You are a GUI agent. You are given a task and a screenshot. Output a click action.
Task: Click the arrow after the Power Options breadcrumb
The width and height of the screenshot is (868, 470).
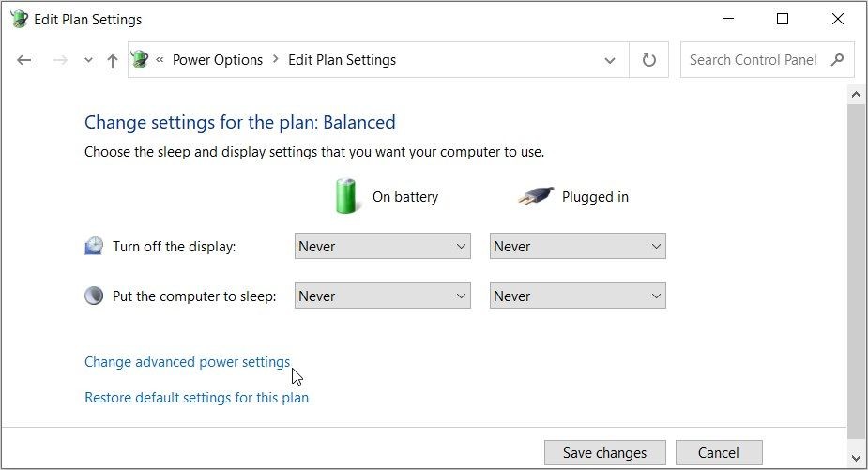(275, 59)
